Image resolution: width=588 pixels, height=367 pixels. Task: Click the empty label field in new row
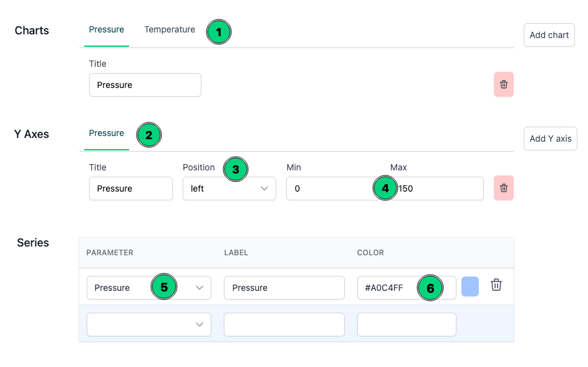(284, 325)
